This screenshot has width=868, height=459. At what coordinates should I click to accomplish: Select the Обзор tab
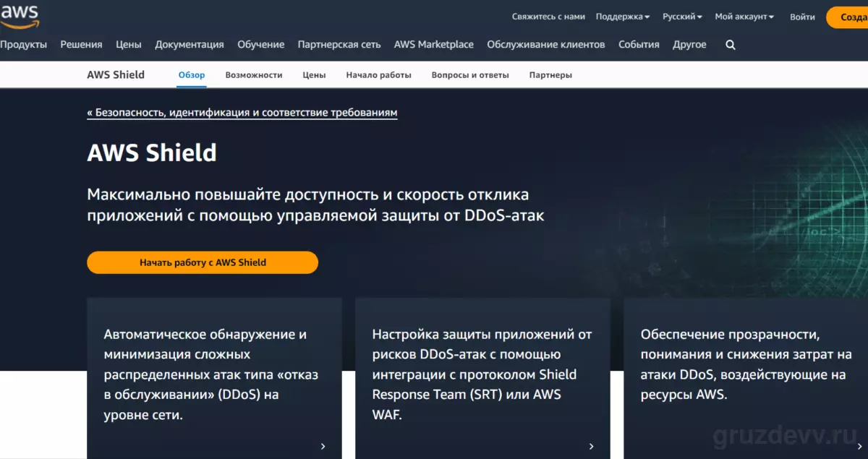tap(192, 75)
